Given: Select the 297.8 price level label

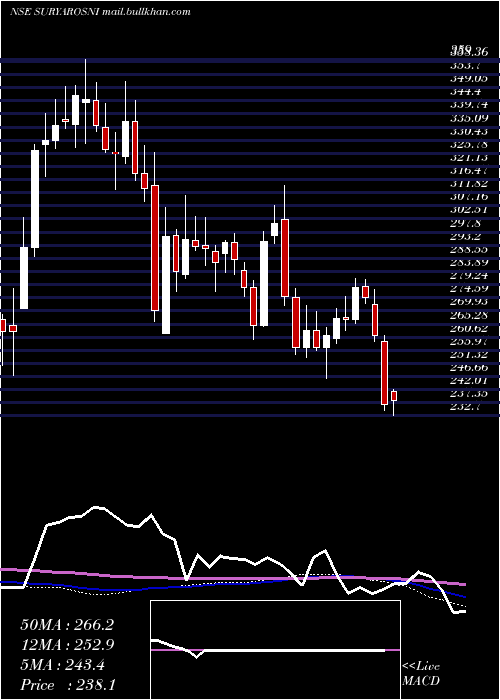Looking at the screenshot, I should pyautogui.click(x=465, y=223).
